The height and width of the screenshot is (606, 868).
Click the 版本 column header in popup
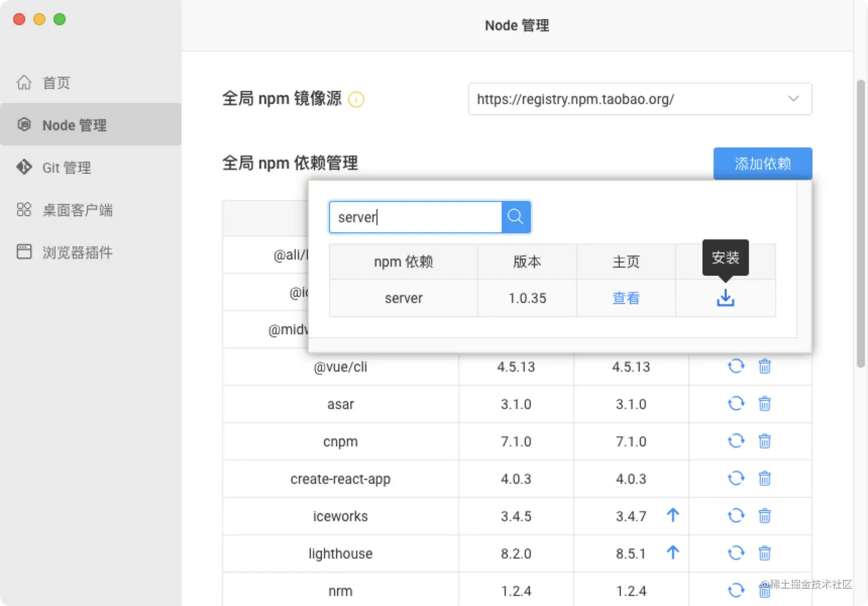coord(527,262)
